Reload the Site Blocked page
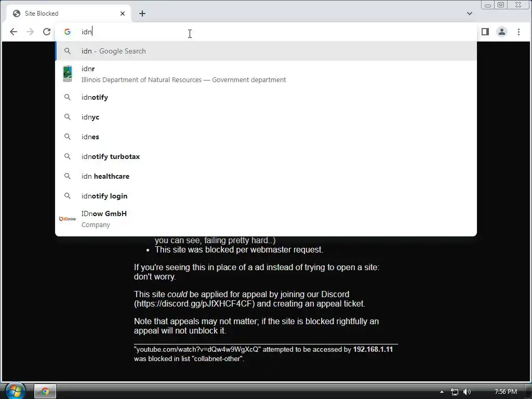This screenshot has height=399, width=532. (47, 32)
